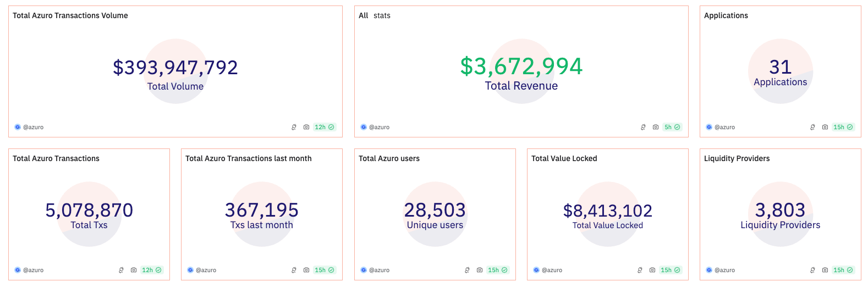The width and height of the screenshot is (868, 287).
Task: Click the 15h badge on Total Value Locked card
Action: point(671,270)
